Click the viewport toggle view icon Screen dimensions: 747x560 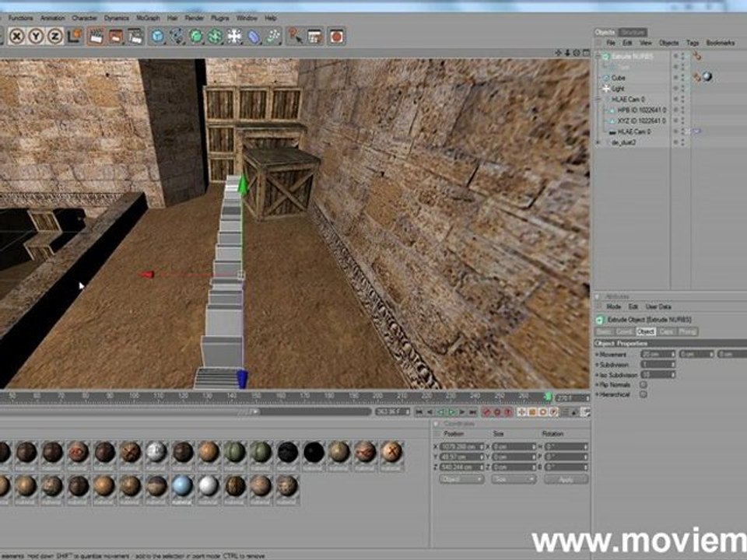(x=587, y=52)
